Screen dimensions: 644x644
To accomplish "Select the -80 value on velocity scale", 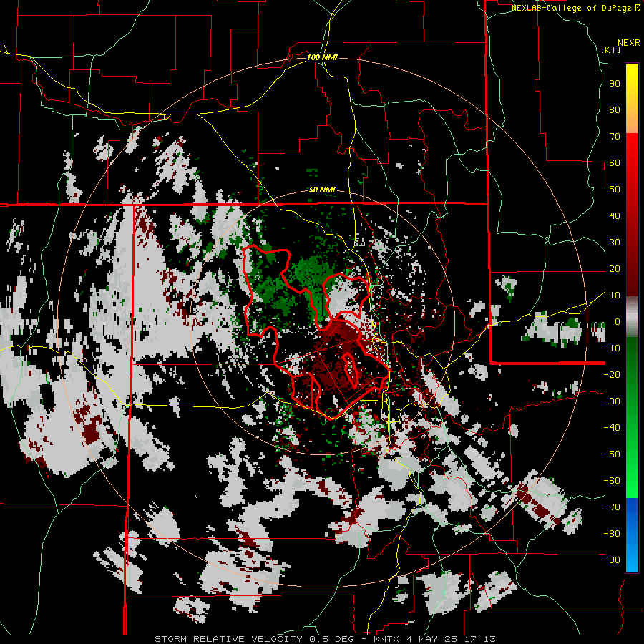I will tap(612, 534).
